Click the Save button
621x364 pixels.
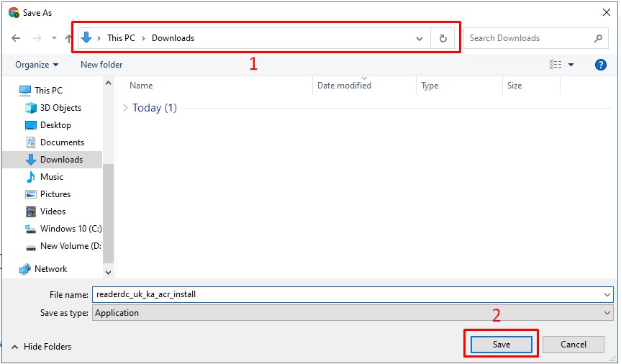click(x=501, y=345)
